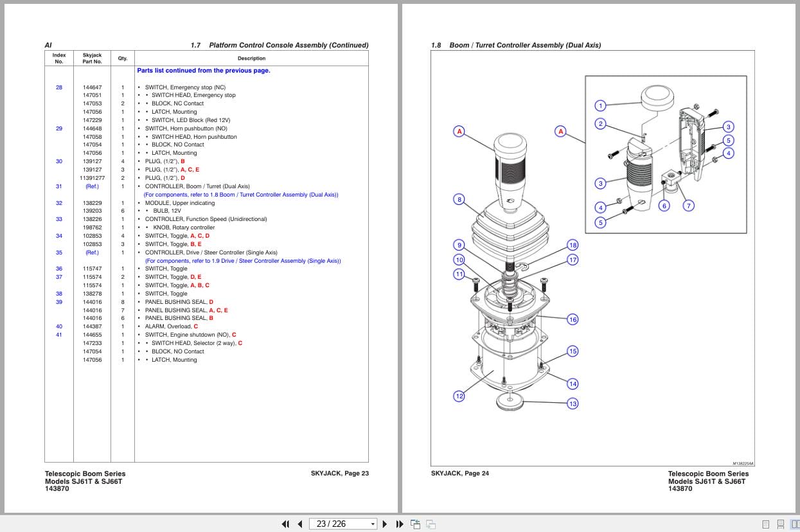This screenshot has width=800, height=532.
Task: Click callout 17 on the controller diagram
Action: (x=573, y=260)
